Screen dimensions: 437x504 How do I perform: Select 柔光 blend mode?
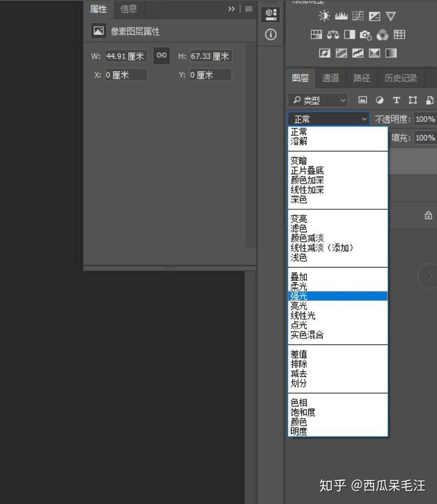338,286
